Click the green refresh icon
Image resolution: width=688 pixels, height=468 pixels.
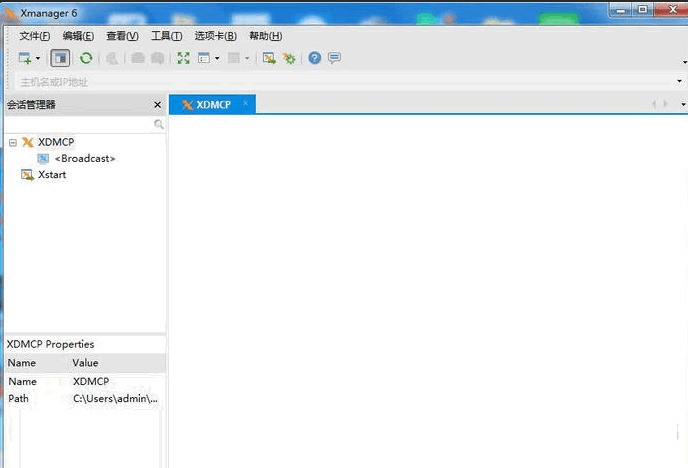[x=86, y=58]
